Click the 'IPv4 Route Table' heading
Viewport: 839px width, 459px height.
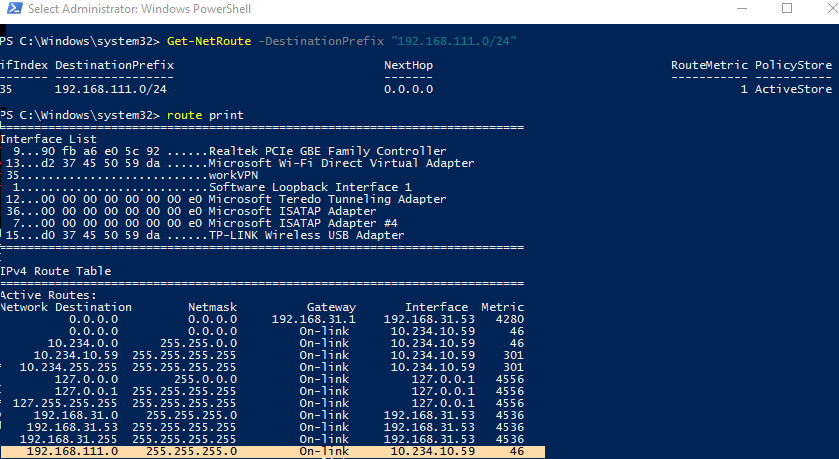coord(56,271)
